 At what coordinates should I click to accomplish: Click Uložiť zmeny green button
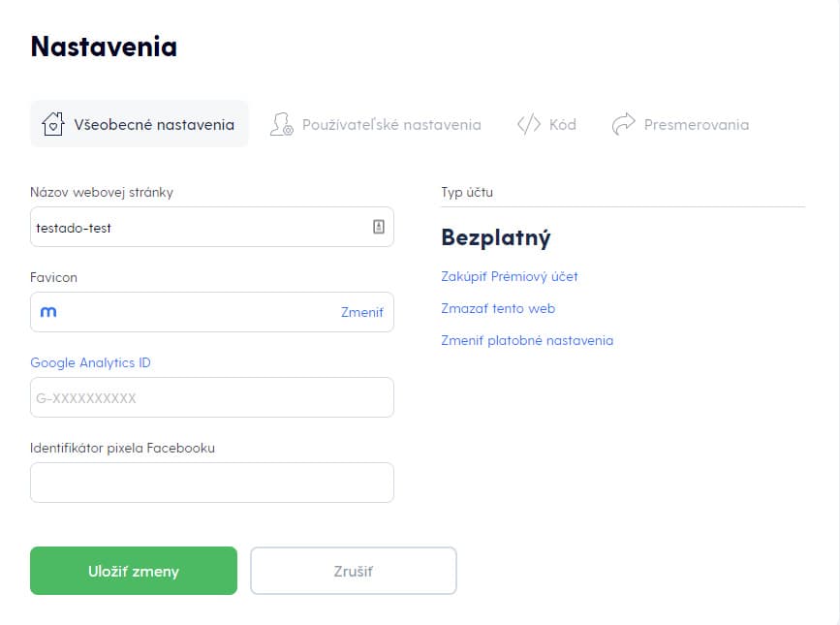tap(134, 571)
